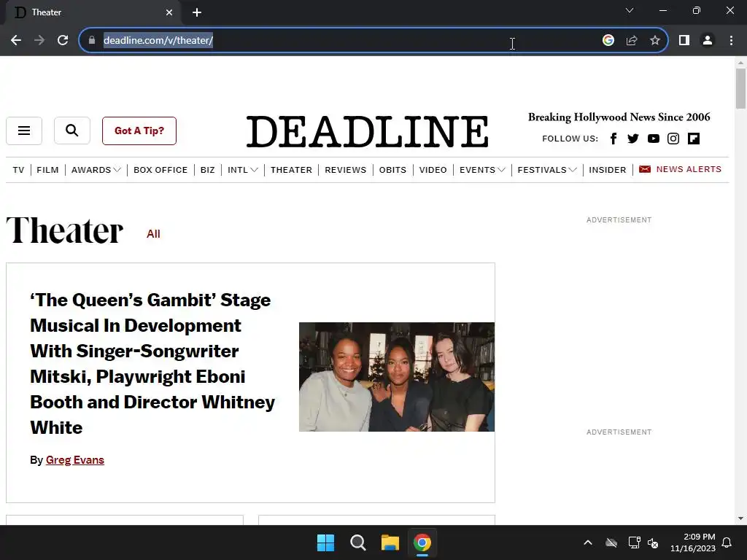Viewport: 747px width, 560px height.
Task: Go to the TV section
Action: click(18, 170)
